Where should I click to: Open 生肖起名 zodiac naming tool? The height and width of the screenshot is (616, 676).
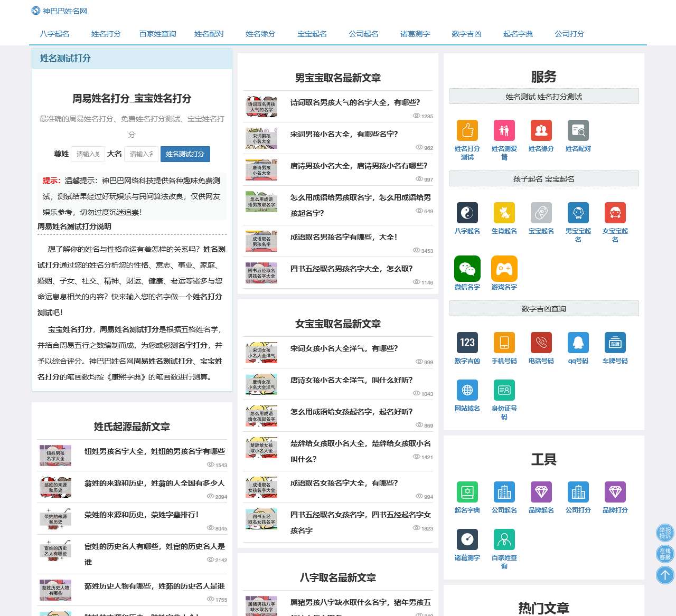[x=504, y=212]
